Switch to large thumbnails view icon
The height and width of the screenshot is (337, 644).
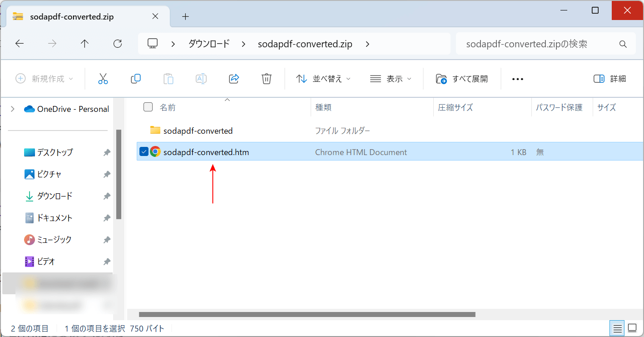pyautogui.click(x=632, y=327)
